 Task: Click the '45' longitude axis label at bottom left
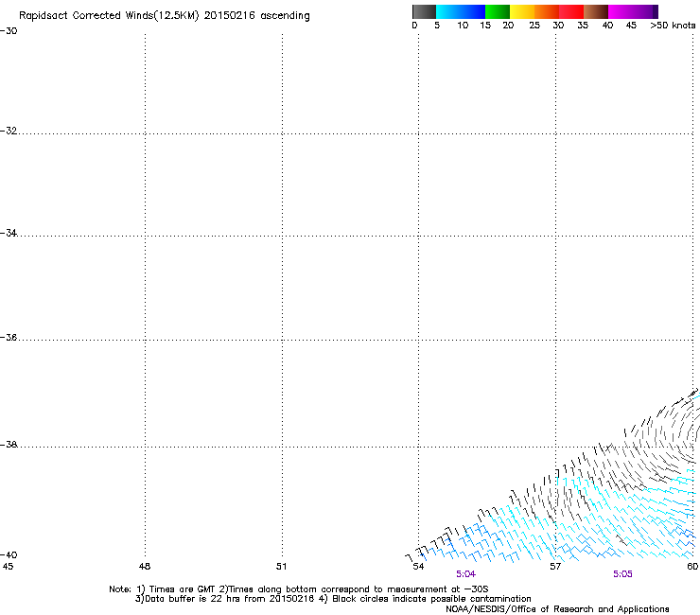[8, 567]
